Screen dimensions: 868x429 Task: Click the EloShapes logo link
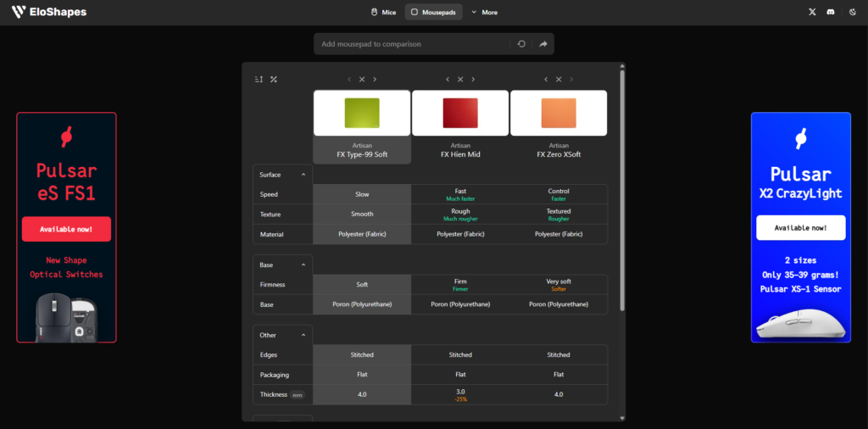pos(49,12)
